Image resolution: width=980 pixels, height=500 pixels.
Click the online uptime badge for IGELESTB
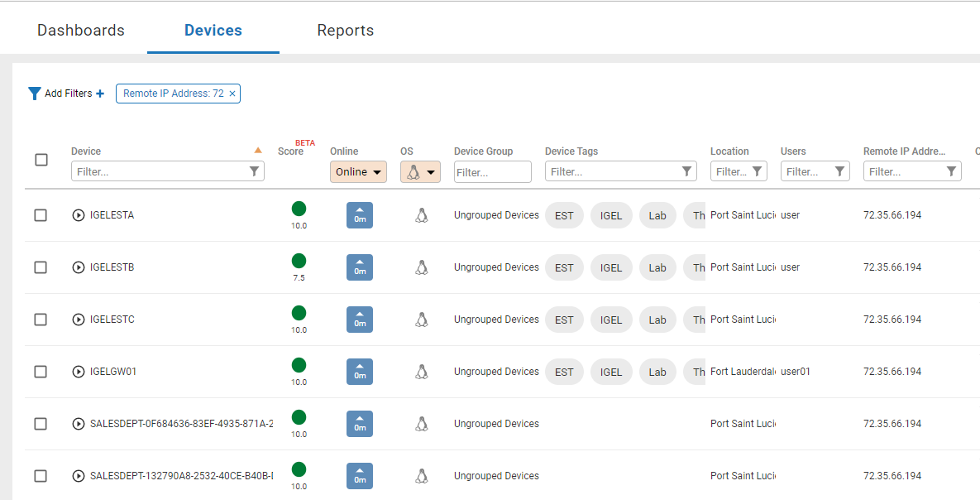[360, 267]
